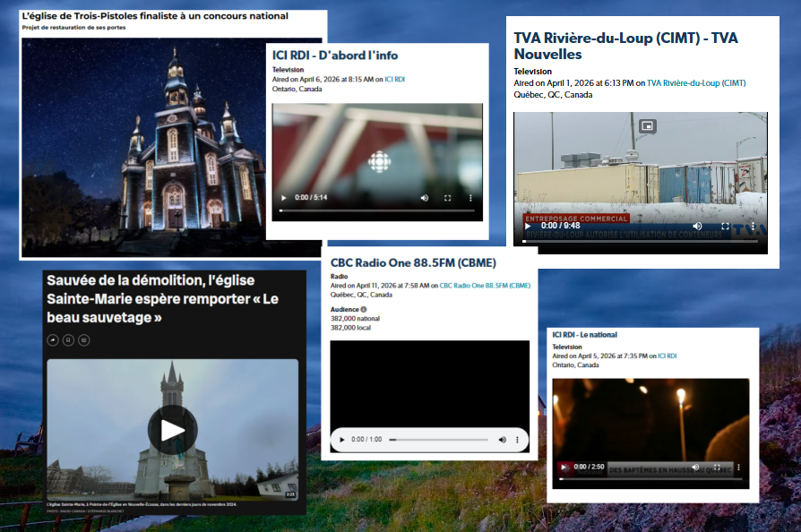Open the TVA Rivière-du-Loup (CIMT) source link

(696, 83)
